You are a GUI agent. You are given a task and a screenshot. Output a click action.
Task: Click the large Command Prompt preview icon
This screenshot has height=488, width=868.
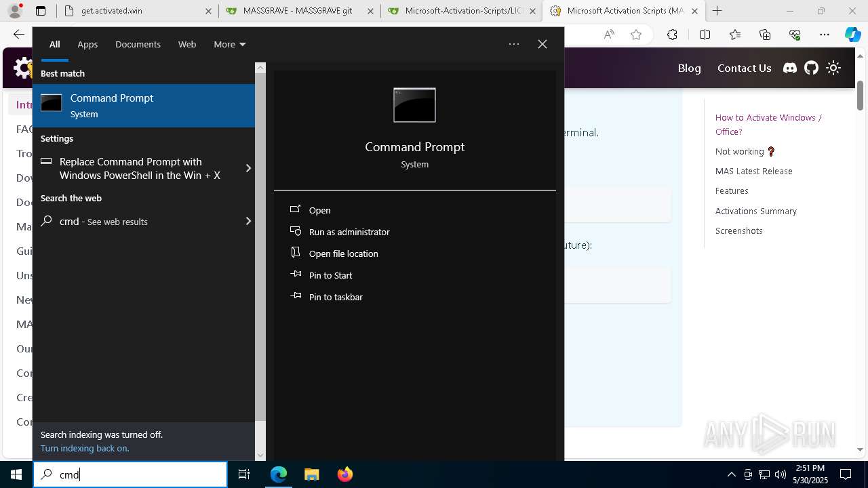pyautogui.click(x=414, y=105)
